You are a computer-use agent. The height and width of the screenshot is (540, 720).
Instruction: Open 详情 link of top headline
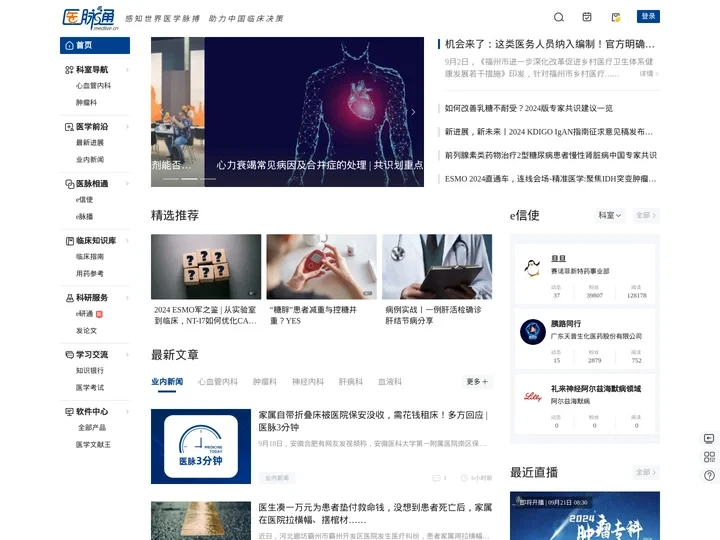click(x=649, y=73)
